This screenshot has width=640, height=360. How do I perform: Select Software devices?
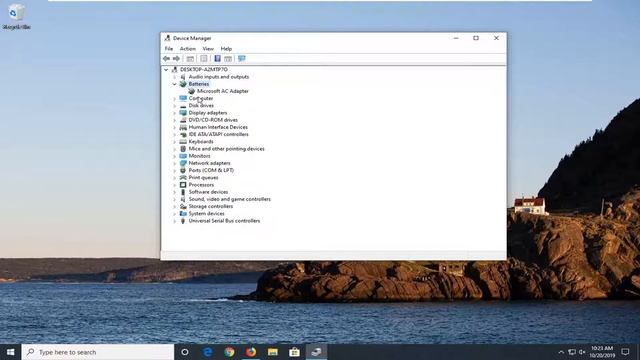click(x=208, y=192)
